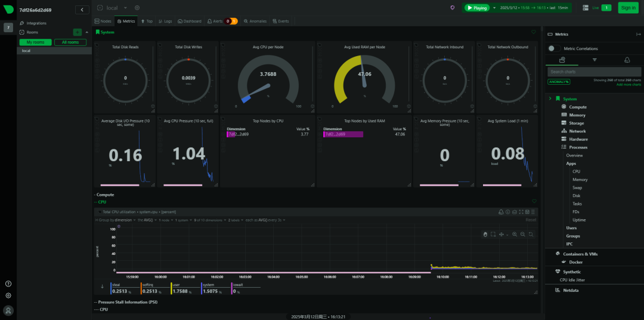Image resolution: width=644 pixels, height=320 pixels.
Task: Click the Live nodes count badge
Action: click(x=606, y=8)
